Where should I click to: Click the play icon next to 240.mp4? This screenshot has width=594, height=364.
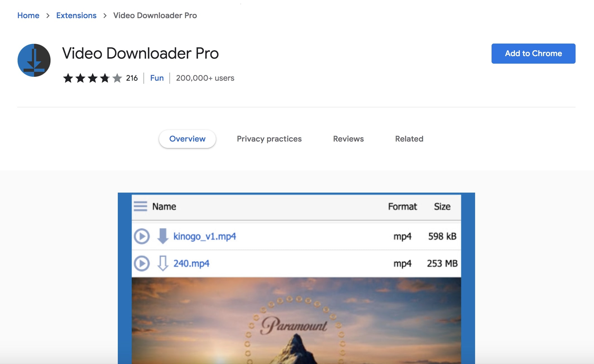coord(142,263)
